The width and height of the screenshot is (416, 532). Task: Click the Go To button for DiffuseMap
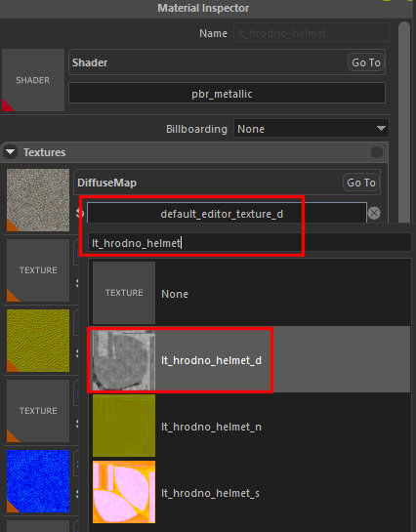pos(361,183)
